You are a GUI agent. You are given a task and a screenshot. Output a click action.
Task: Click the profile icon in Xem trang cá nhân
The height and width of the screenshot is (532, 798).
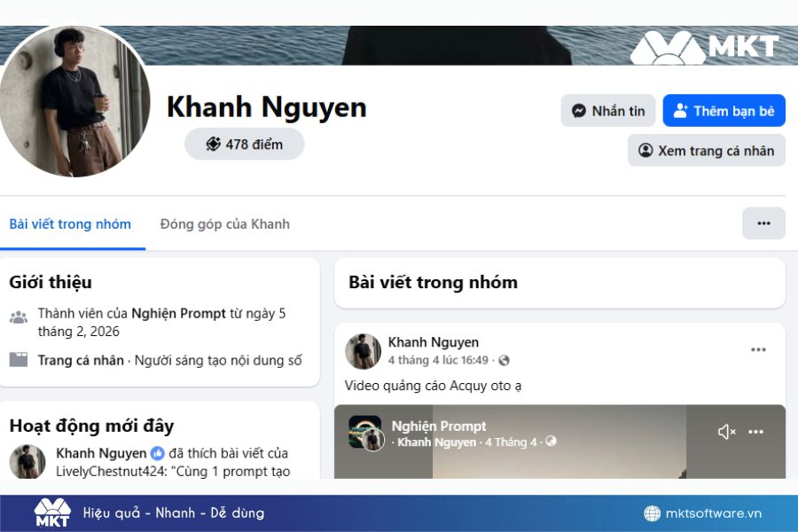[645, 151]
